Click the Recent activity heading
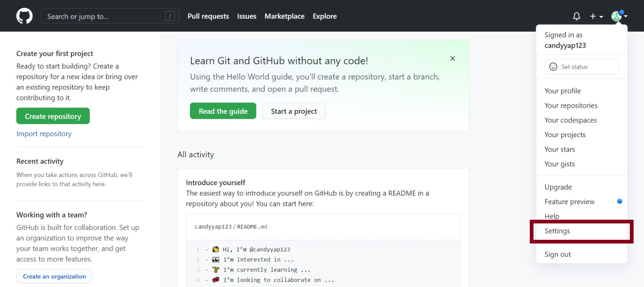This screenshot has height=287, width=644. pyautogui.click(x=40, y=161)
